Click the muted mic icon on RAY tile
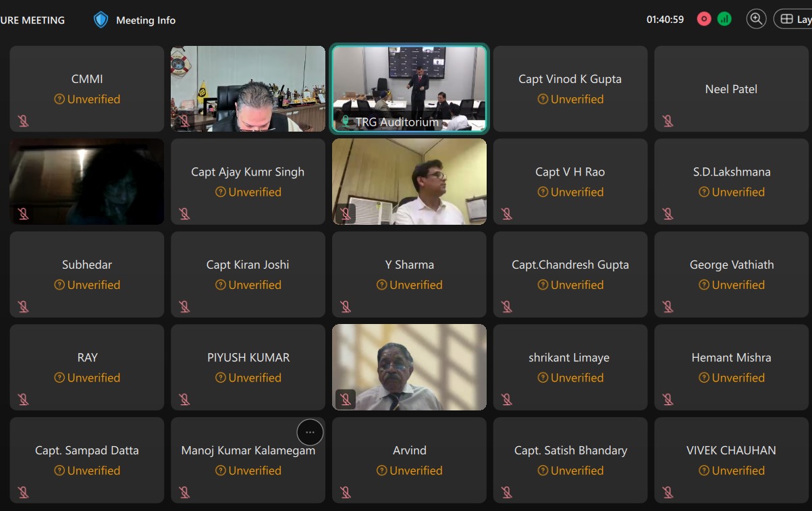 pyautogui.click(x=23, y=400)
